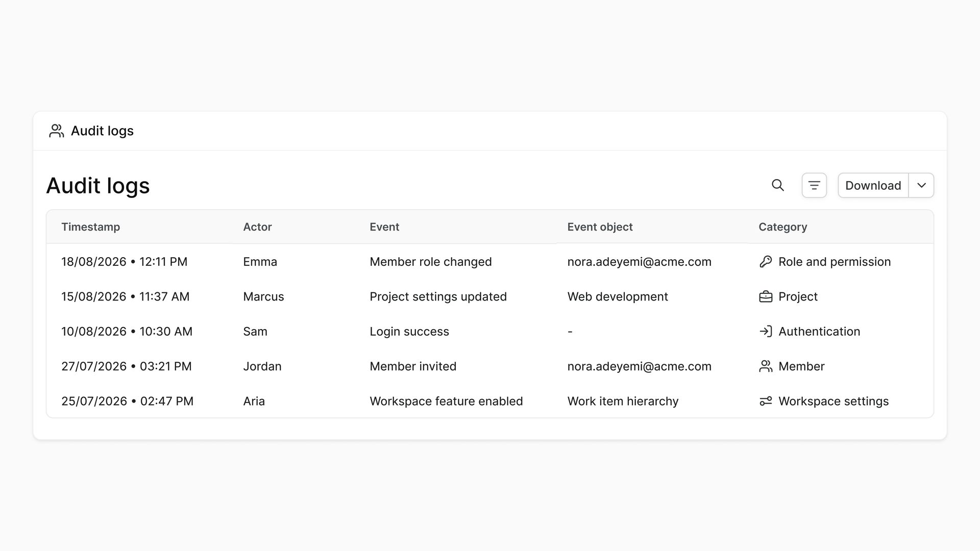The image size is (980, 551).
Task: Click the search magnifier icon
Action: 777,185
